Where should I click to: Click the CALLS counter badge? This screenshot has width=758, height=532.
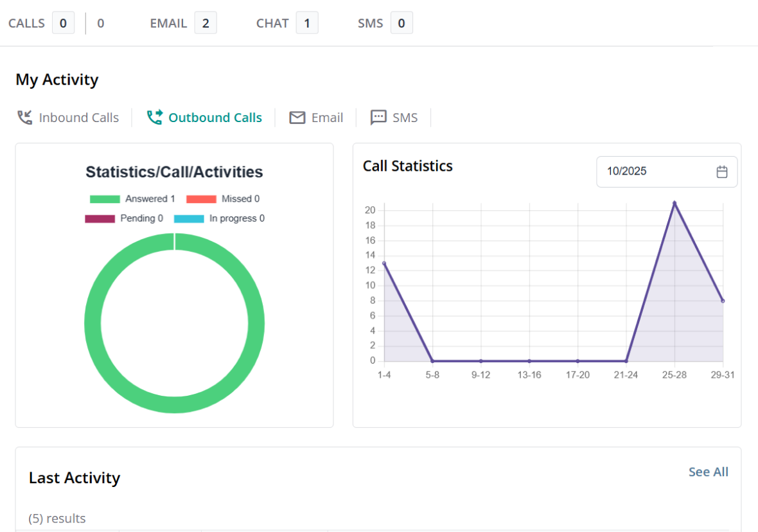pyautogui.click(x=63, y=24)
